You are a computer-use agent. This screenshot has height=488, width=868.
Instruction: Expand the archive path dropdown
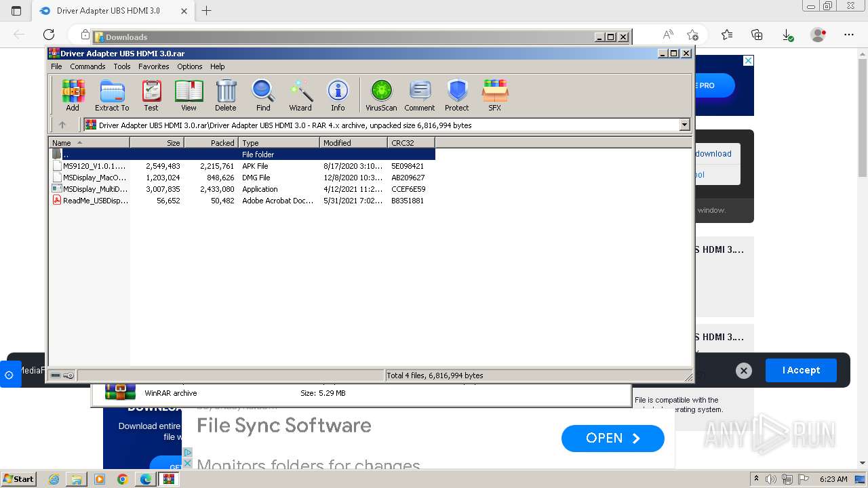[684, 125]
